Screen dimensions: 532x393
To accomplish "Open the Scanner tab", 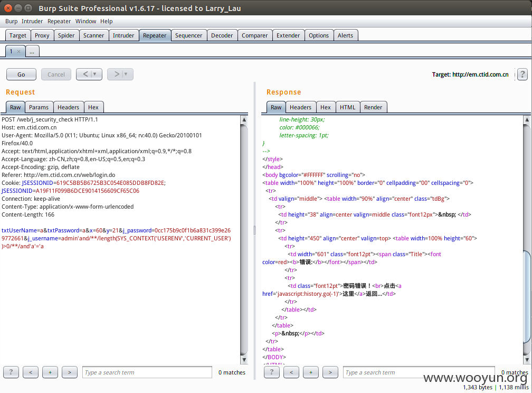I will (x=93, y=35).
